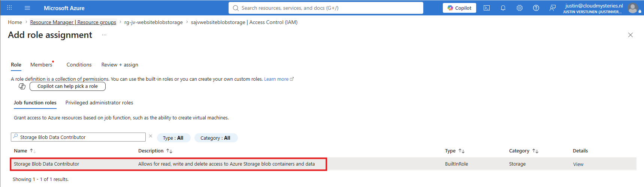
Task: Open the Azure portal hamburger menu
Action: tap(27, 8)
